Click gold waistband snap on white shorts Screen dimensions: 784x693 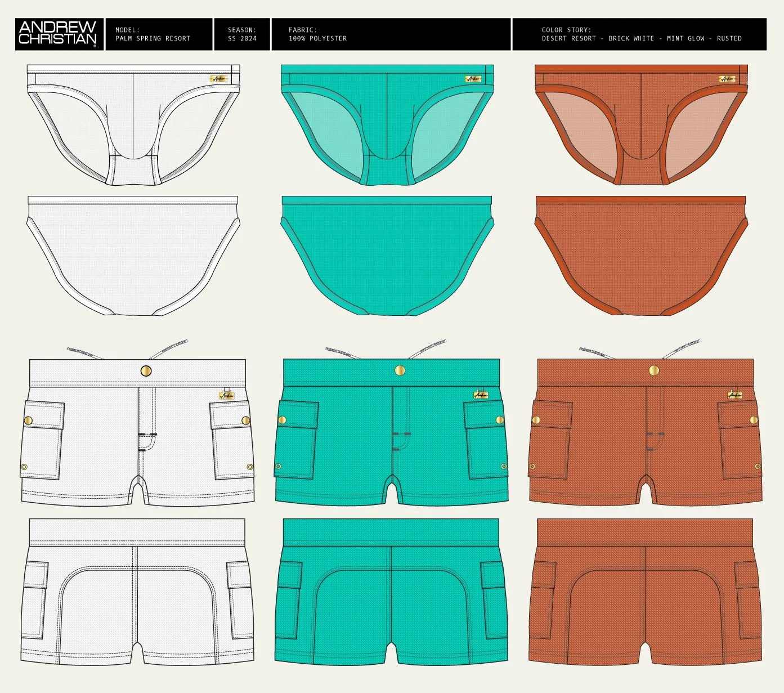pos(146,370)
